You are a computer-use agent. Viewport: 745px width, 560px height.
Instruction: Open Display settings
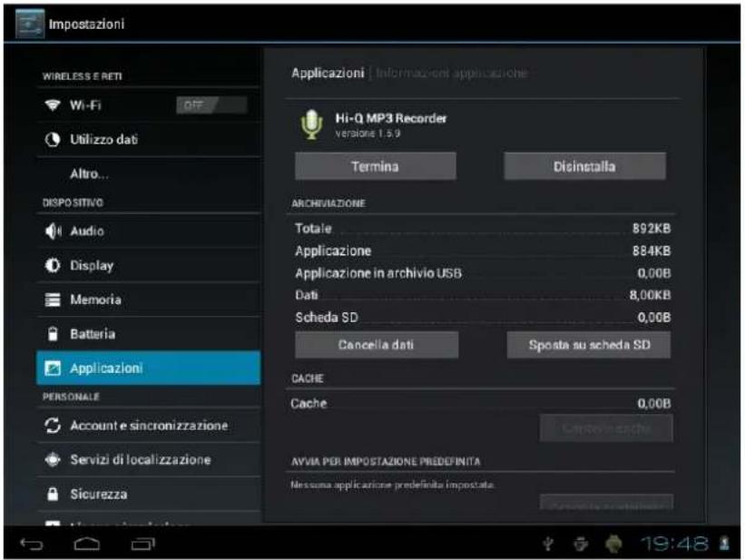coord(149,265)
